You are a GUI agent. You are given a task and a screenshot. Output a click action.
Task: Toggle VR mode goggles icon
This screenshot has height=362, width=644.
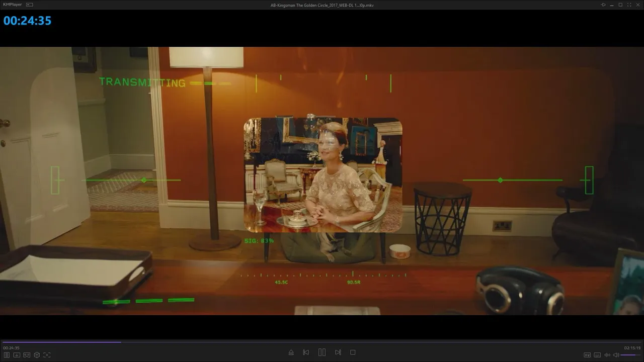pos(27,355)
